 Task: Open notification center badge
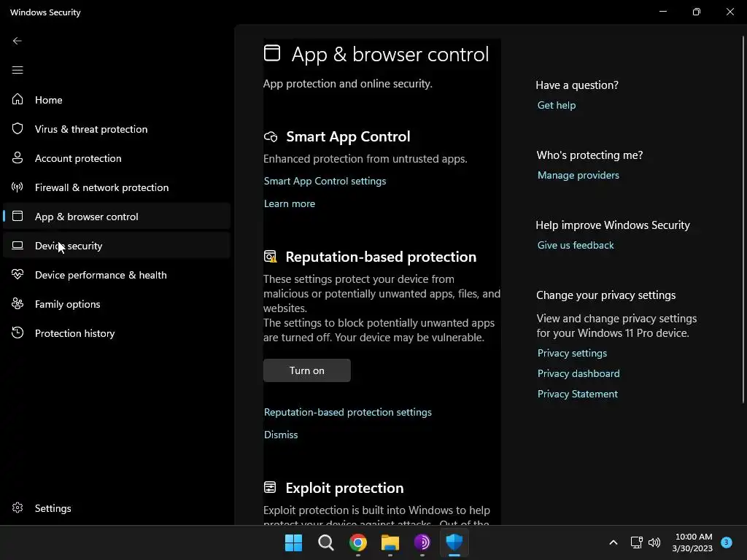tap(727, 542)
